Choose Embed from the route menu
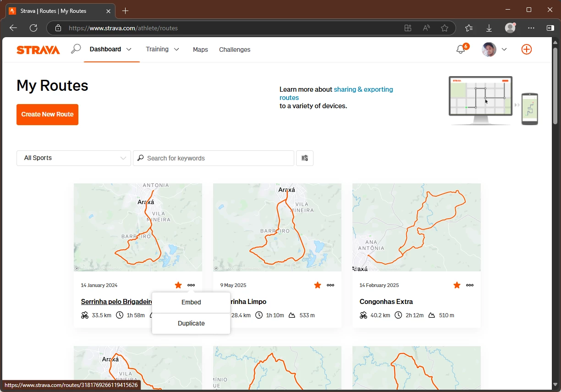Viewport: 561px width, 392px height. pyautogui.click(x=191, y=303)
